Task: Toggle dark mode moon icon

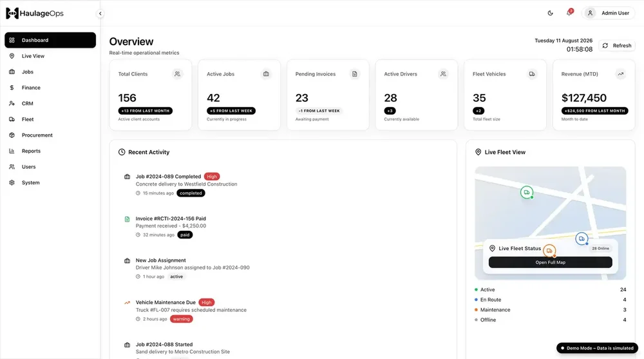Action: pos(551,13)
